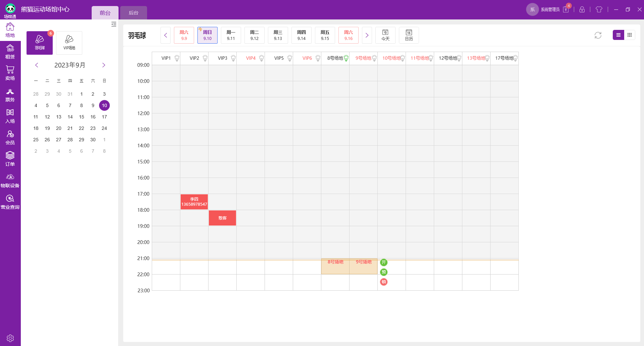The height and width of the screenshot is (346, 644).
Task: Select September 16 in mini calendar
Action: (93, 117)
